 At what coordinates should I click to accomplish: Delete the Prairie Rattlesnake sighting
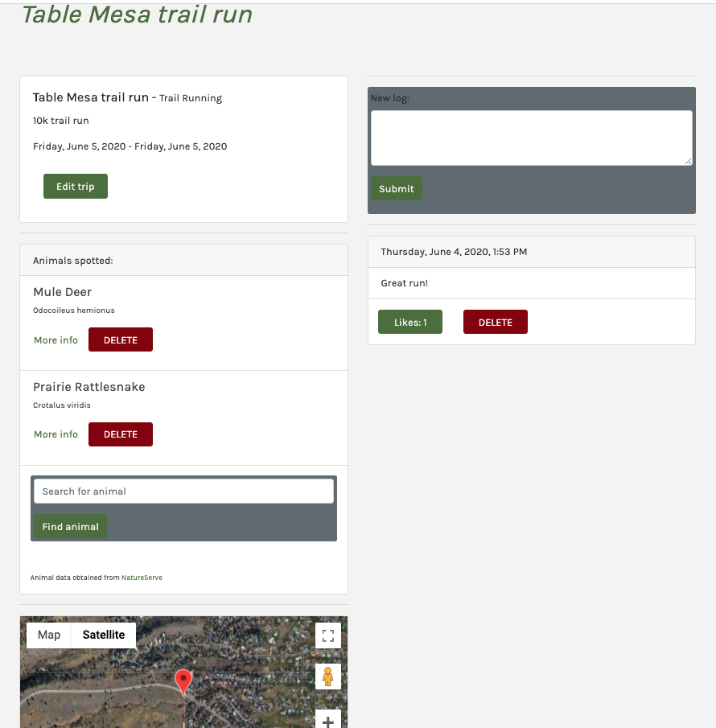(x=120, y=434)
